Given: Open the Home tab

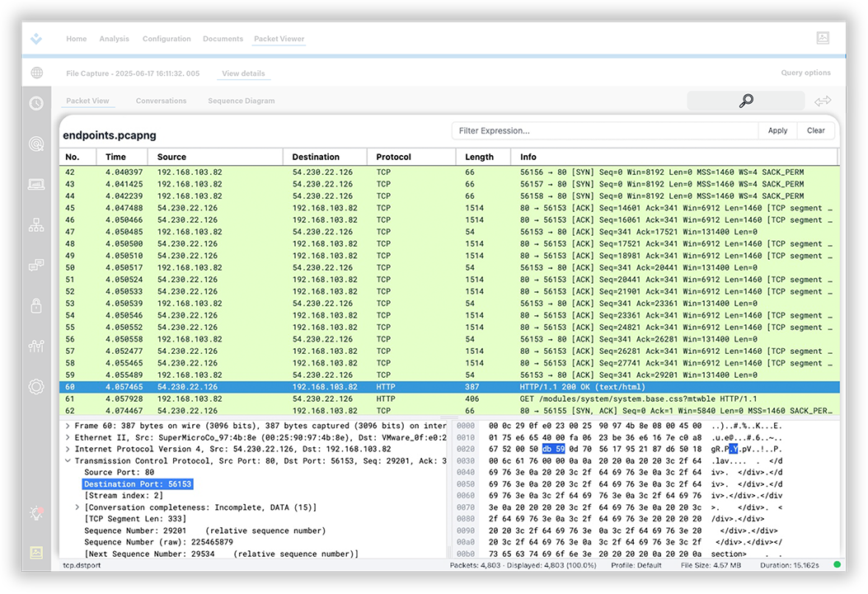Looking at the screenshot, I should point(77,39).
